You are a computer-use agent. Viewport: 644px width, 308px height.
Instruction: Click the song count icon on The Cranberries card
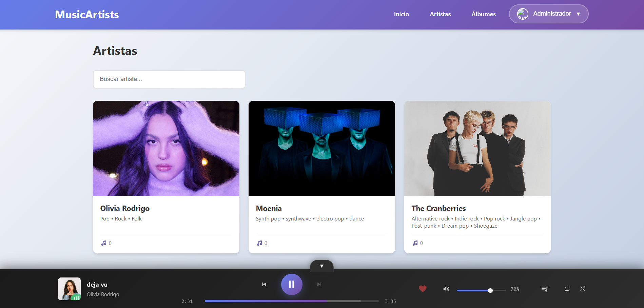click(x=415, y=243)
